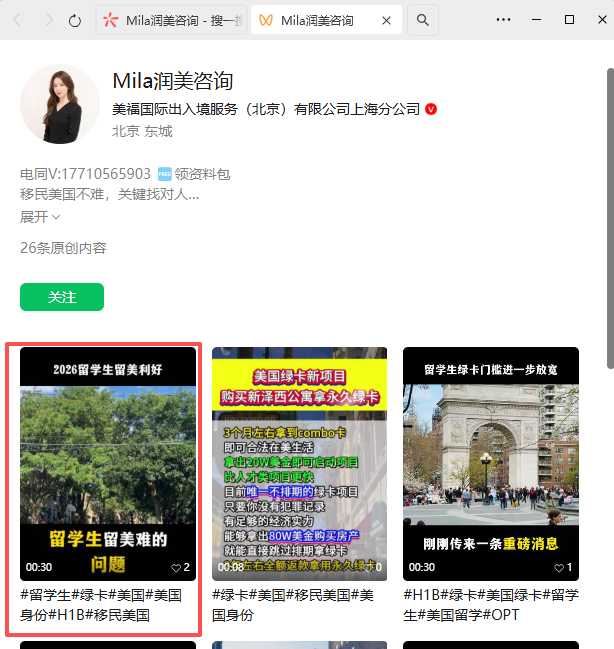Click the location text '北京 东城'
The height and width of the screenshot is (649, 614).
click(x=142, y=131)
